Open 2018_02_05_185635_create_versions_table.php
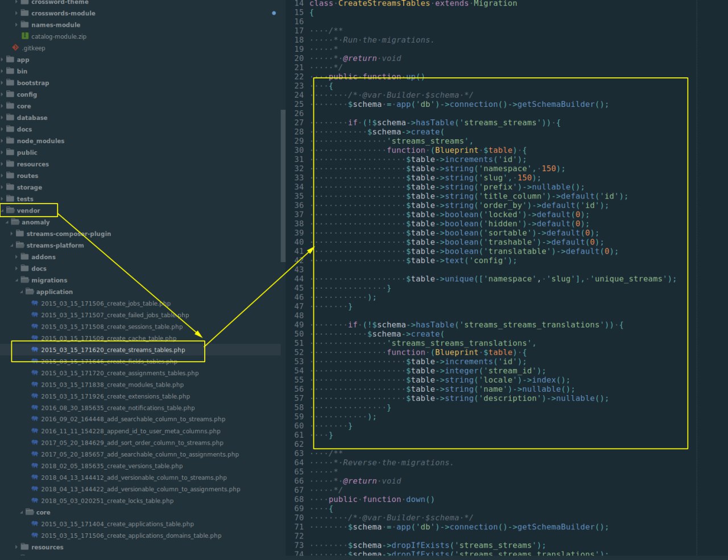728x560 pixels. (x=112, y=466)
